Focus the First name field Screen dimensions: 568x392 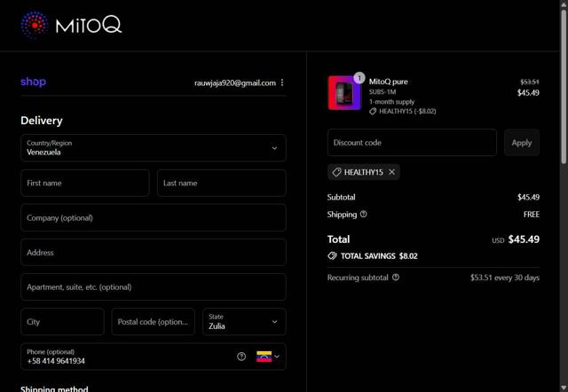tap(85, 183)
